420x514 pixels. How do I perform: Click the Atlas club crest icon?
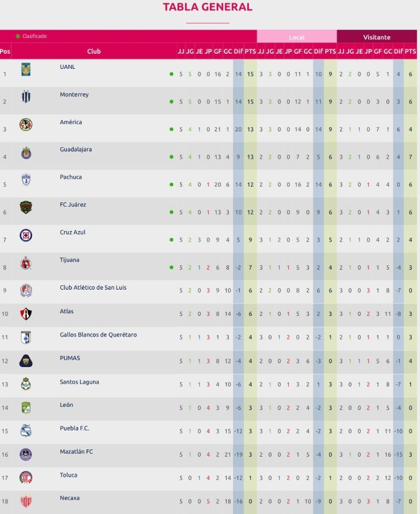point(26,314)
